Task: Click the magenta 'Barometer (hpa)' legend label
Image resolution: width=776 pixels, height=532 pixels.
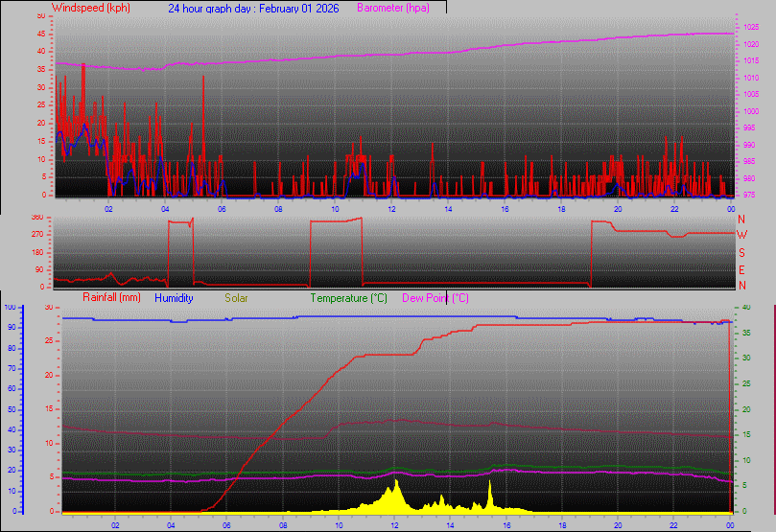Action: pyautogui.click(x=393, y=8)
